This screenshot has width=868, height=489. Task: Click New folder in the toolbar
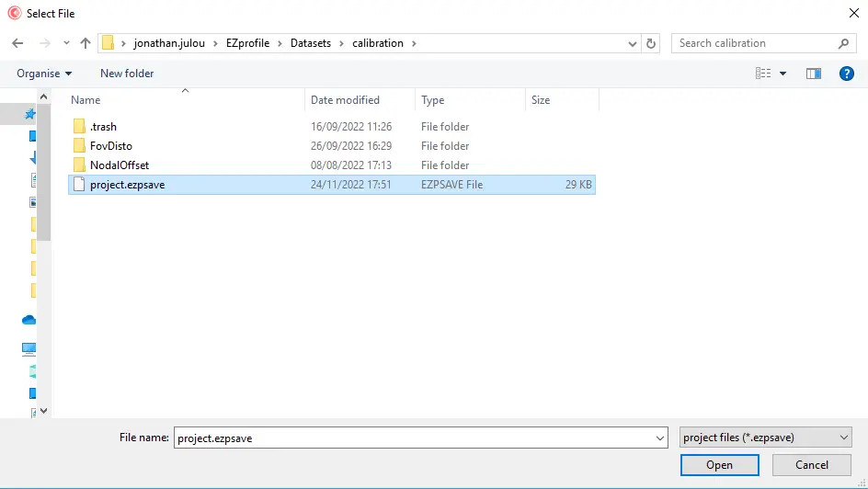coord(127,74)
